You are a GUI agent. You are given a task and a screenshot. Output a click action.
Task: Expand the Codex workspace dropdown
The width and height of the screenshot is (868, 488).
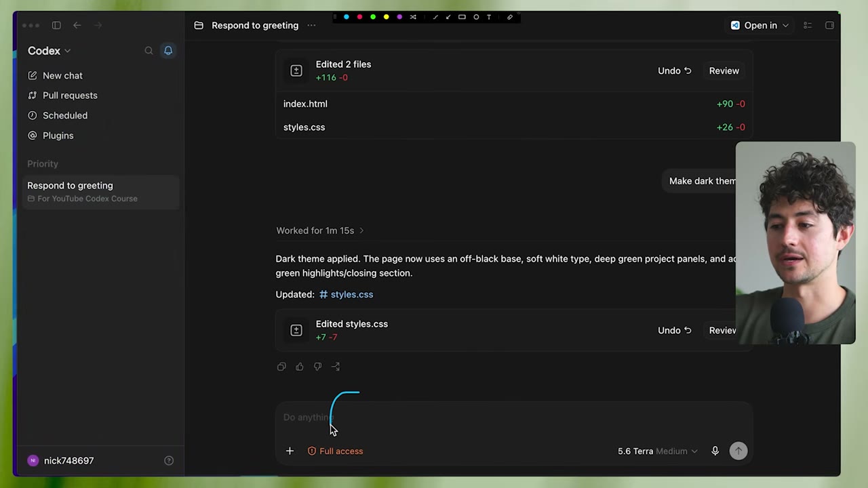pos(49,51)
